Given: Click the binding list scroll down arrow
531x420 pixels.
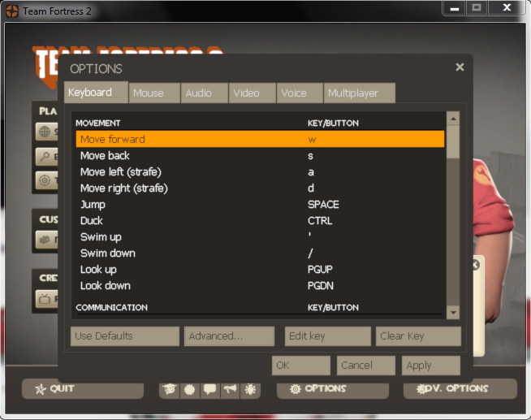Looking at the screenshot, I should 453,312.
